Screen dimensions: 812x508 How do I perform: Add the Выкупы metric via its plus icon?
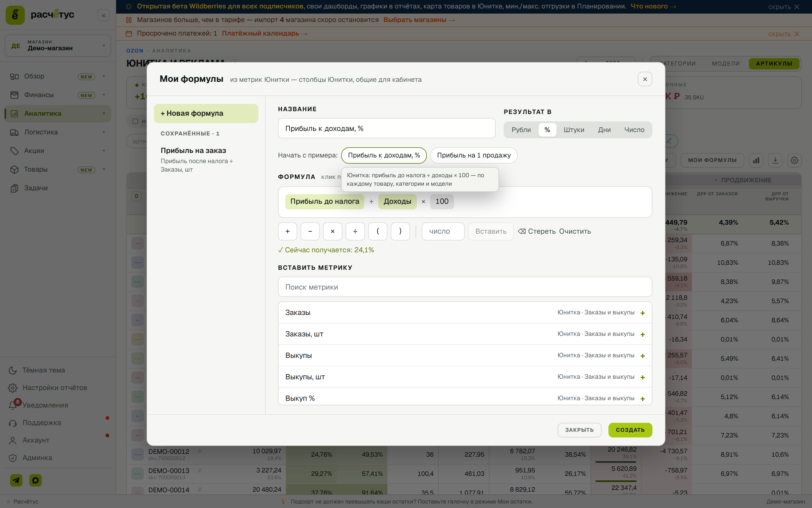(x=643, y=356)
